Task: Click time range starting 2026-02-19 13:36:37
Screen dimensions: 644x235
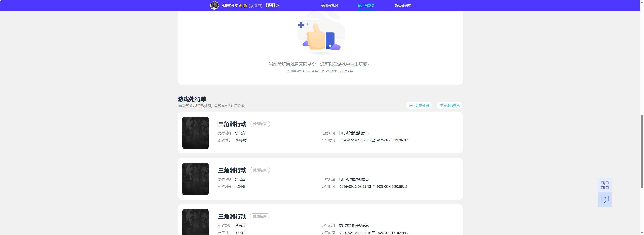Action: (374, 141)
